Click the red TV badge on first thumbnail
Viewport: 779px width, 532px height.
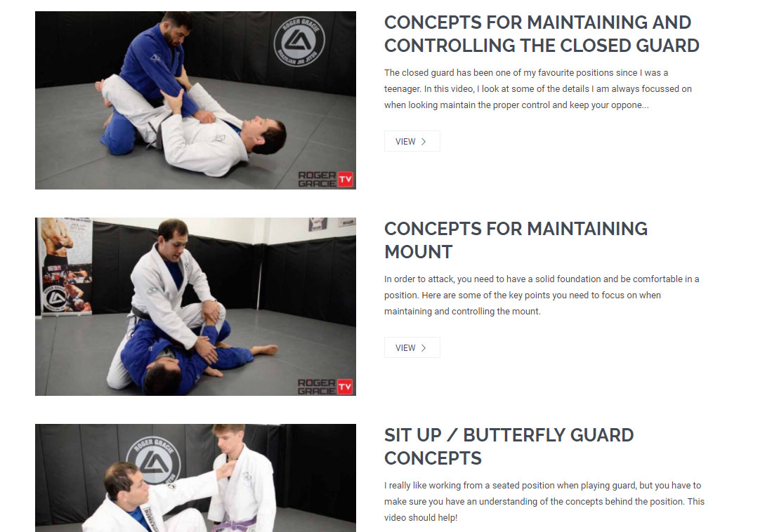pyautogui.click(x=346, y=179)
